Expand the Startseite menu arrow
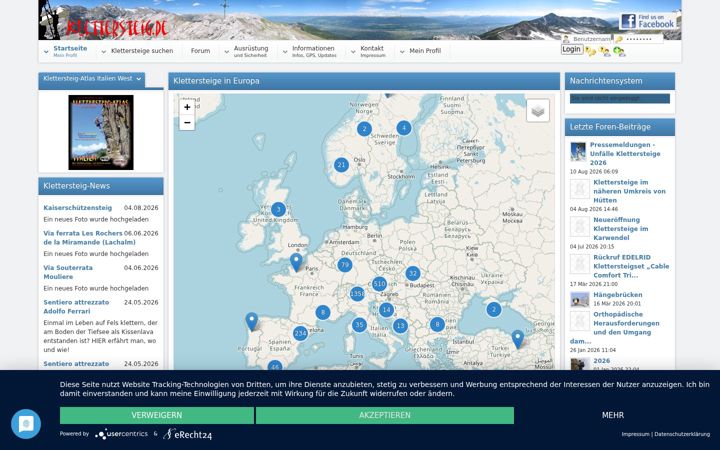The image size is (720, 450). (46, 52)
